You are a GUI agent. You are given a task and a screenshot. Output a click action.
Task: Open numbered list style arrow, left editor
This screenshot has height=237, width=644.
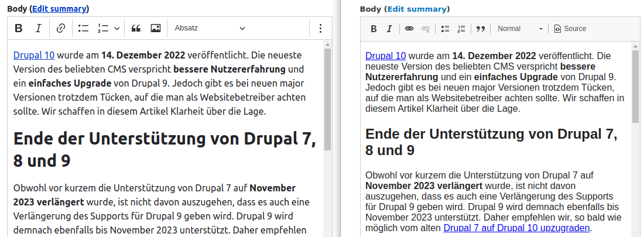pos(117,28)
